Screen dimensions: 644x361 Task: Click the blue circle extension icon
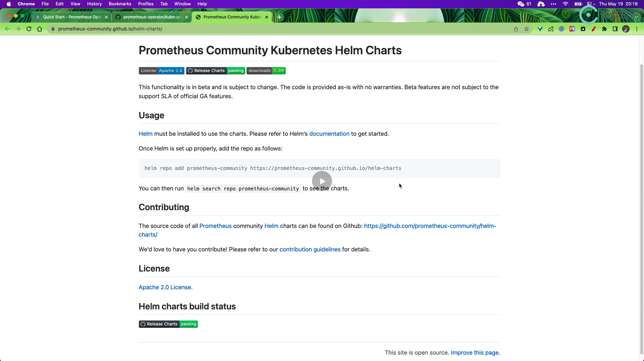click(x=561, y=29)
